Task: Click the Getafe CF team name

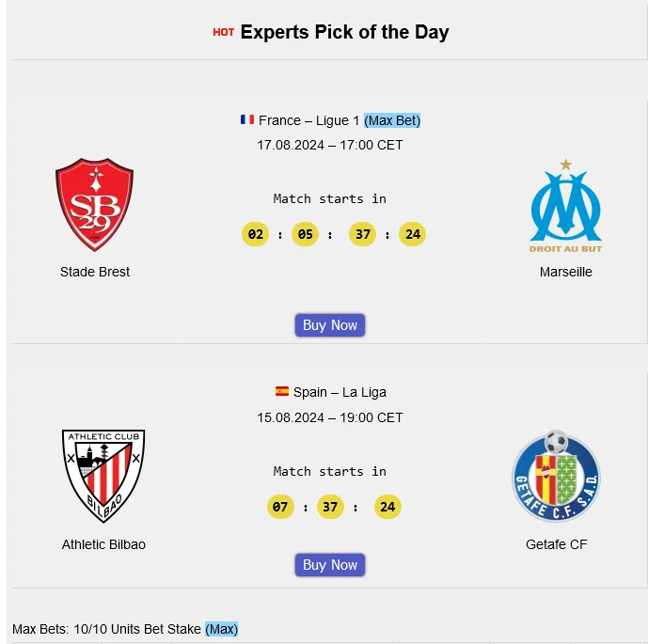Action: [557, 544]
